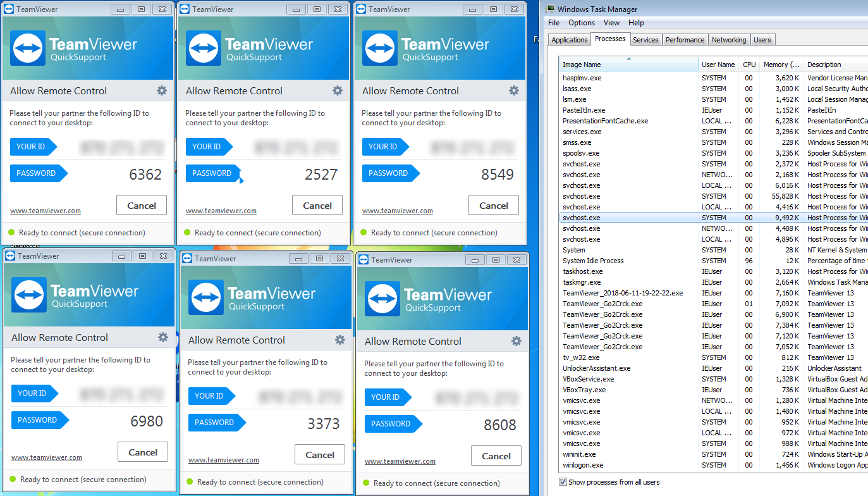Sort processes by the Description column header
The width and height of the screenshot is (868, 496).
[835, 65]
